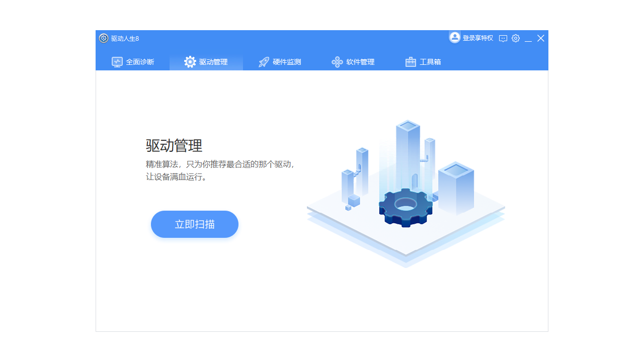Click the 工具箱 briefcase icon

pyautogui.click(x=410, y=61)
